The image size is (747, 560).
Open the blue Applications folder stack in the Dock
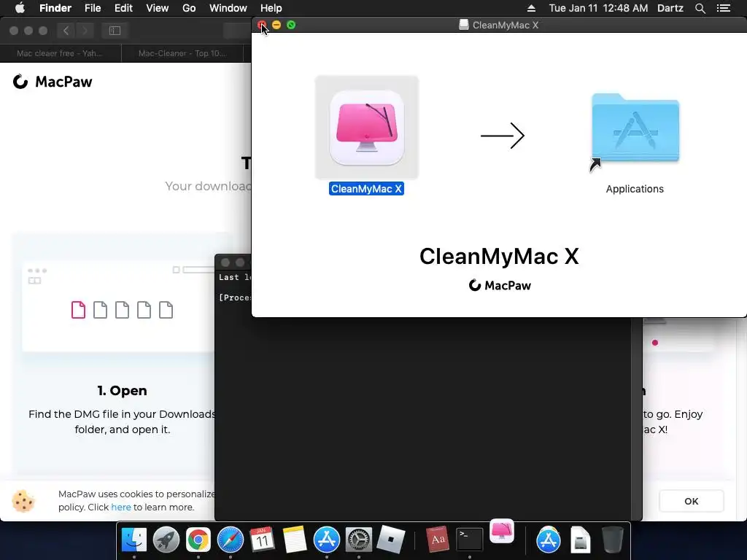(549, 540)
